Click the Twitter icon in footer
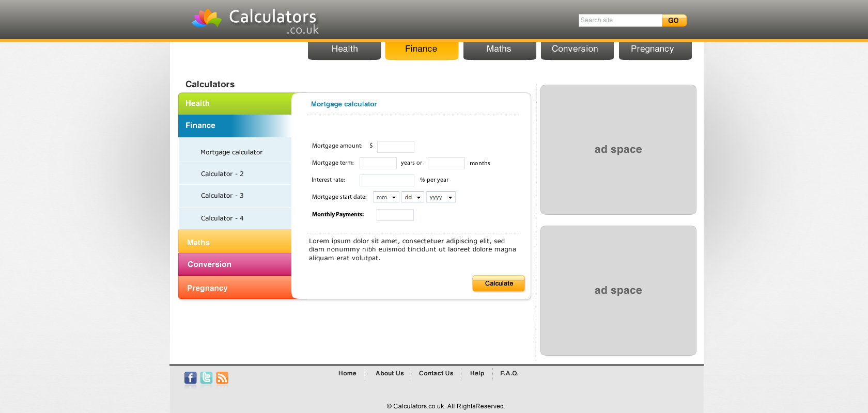The image size is (868, 413). pyautogui.click(x=206, y=378)
